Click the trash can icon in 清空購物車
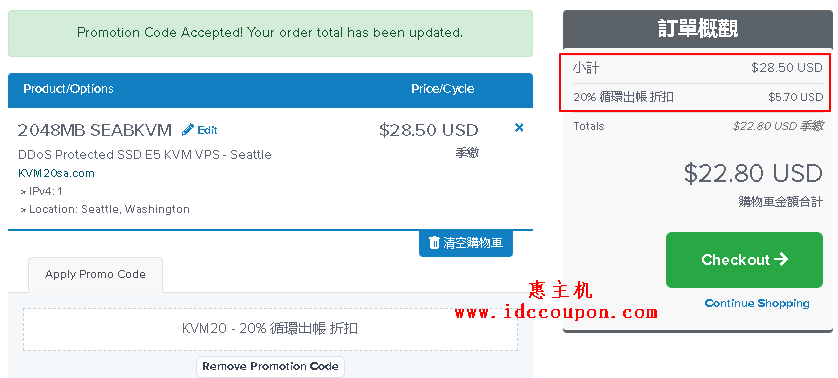The height and width of the screenshot is (378, 838). (x=434, y=243)
